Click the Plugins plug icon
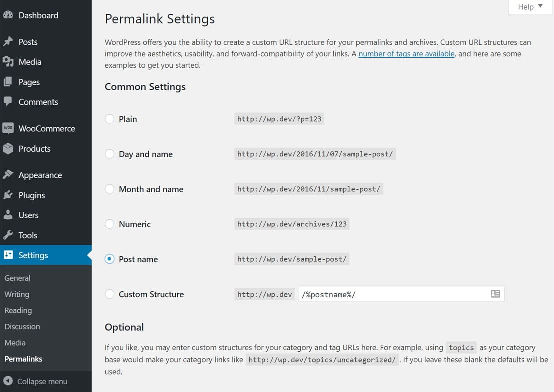The image size is (554, 392). (8, 195)
